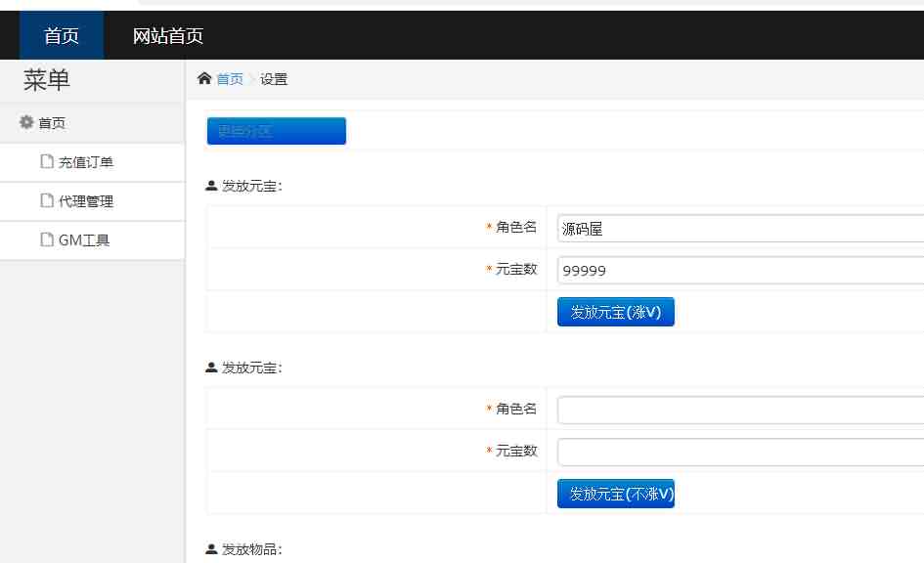Click the gear icon beside sidebar 首页
The width and height of the screenshot is (924, 563).
(26, 122)
